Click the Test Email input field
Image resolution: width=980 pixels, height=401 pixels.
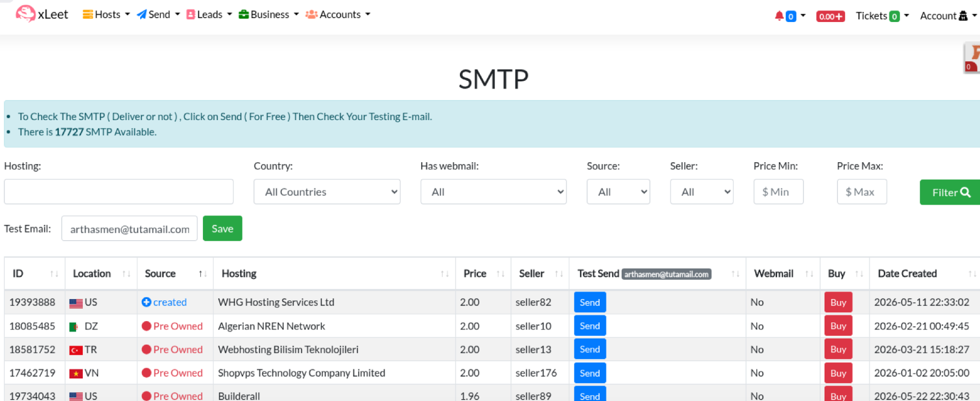click(x=129, y=228)
